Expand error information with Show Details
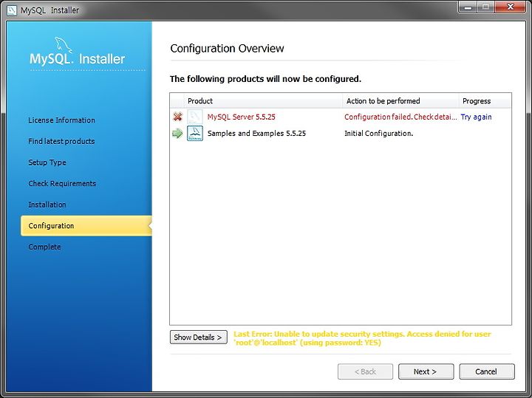This screenshot has height=398, width=532. pyautogui.click(x=199, y=337)
